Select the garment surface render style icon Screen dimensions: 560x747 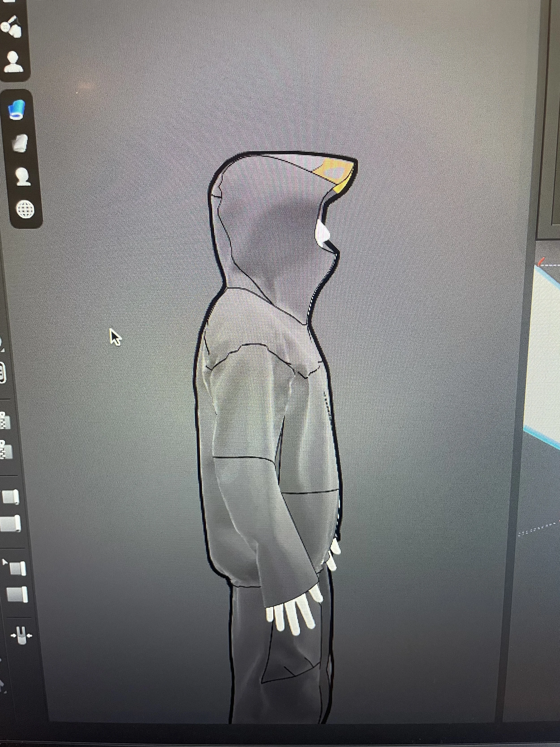point(20,143)
